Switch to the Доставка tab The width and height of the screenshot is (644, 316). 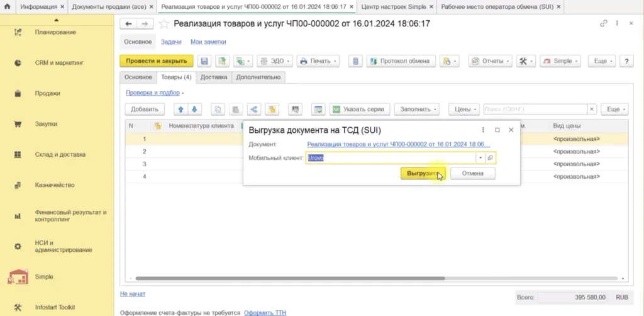point(214,77)
